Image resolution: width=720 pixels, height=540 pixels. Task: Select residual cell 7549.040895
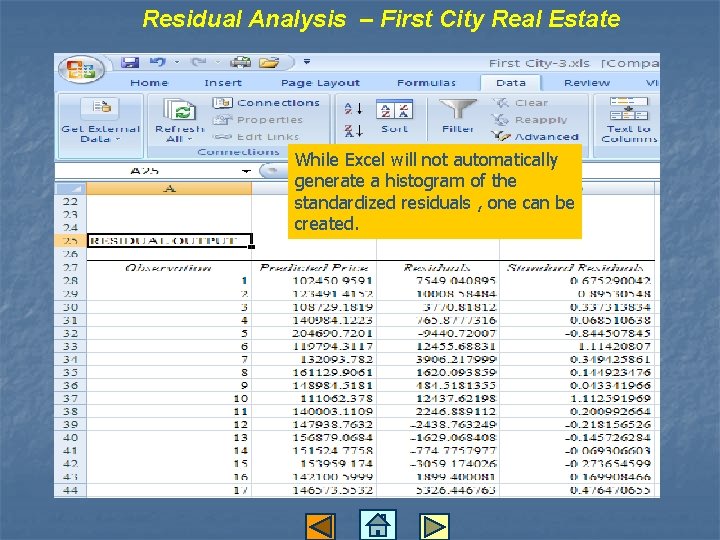pyautogui.click(x=438, y=281)
